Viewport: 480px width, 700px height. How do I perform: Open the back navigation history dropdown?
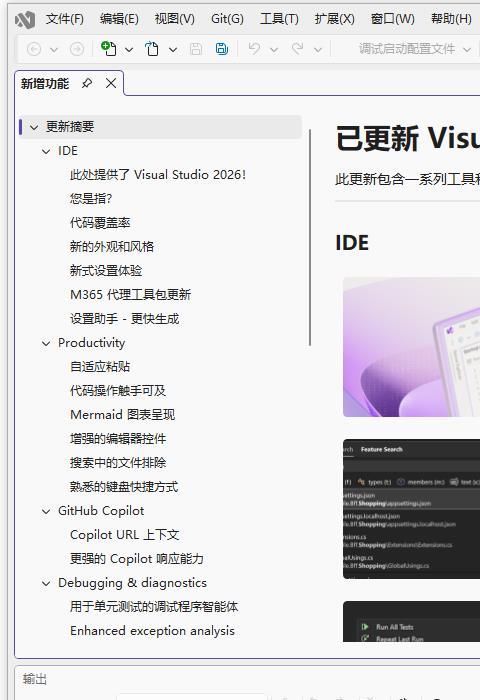[54, 50]
